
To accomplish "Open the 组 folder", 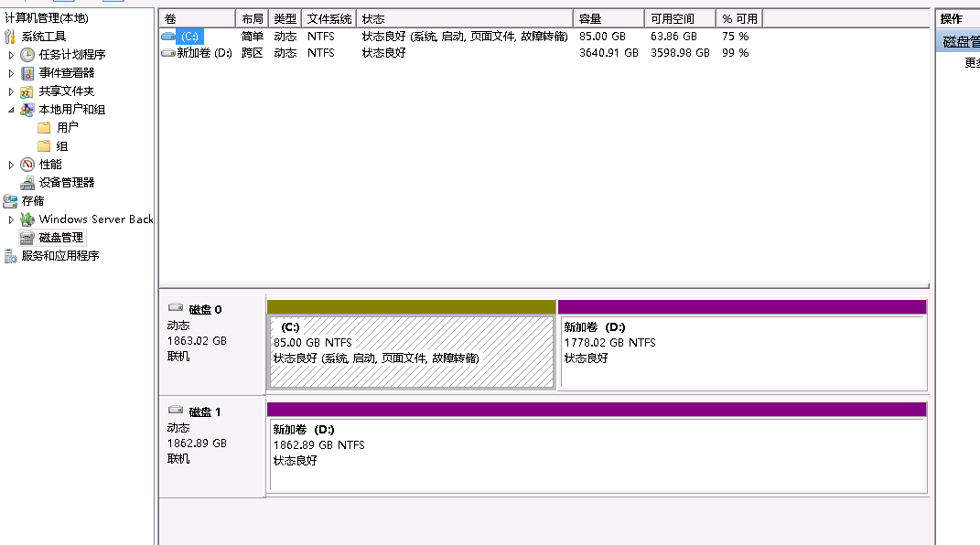I will click(x=61, y=146).
